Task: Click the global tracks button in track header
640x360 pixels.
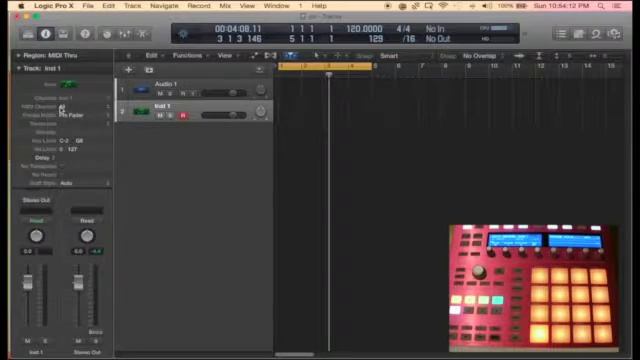Action: point(260,70)
